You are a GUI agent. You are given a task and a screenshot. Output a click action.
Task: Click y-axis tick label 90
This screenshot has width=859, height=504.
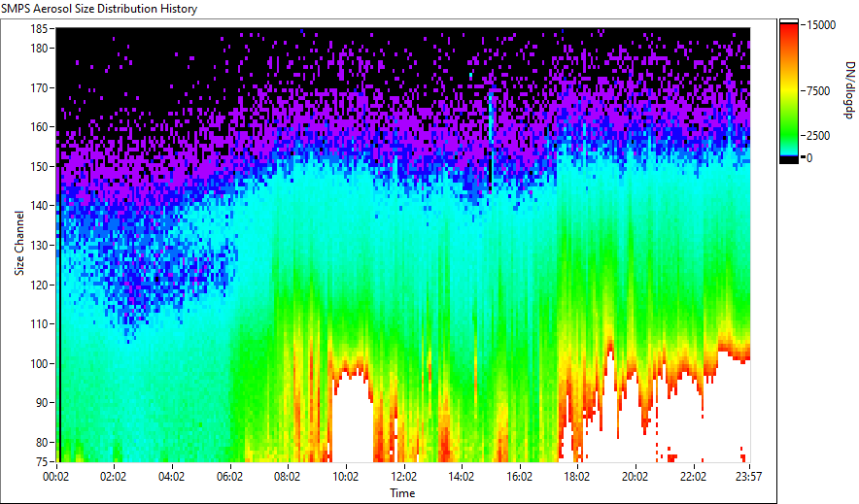point(42,403)
